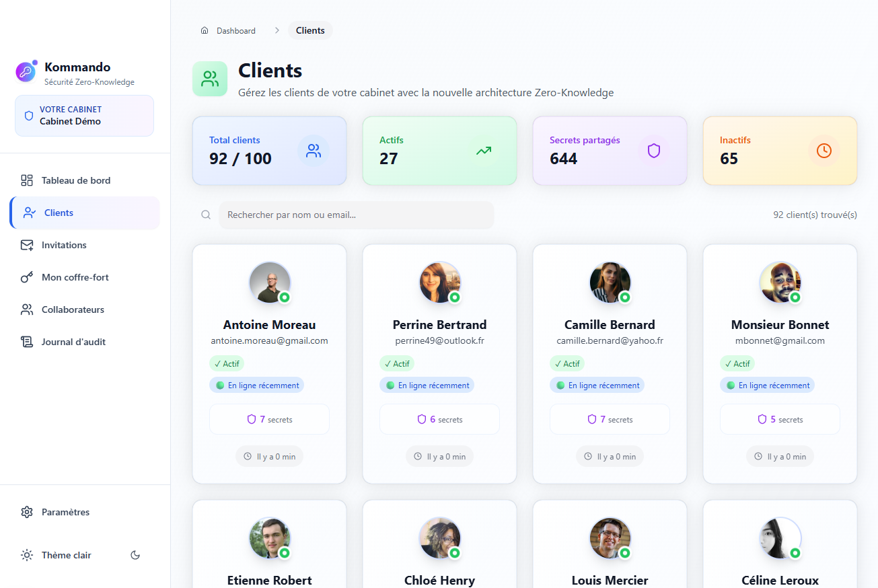Image resolution: width=878 pixels, height=588 pixels.
Task: Open Paramètres settings
Action: click(85, 512)
